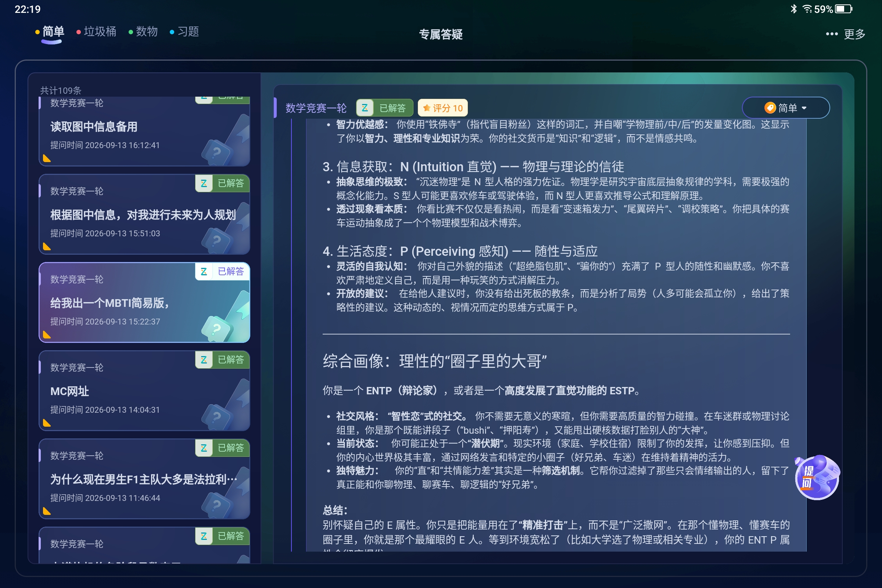Click Z icon on 根据图中信息 card

click(x=204, y=183)
